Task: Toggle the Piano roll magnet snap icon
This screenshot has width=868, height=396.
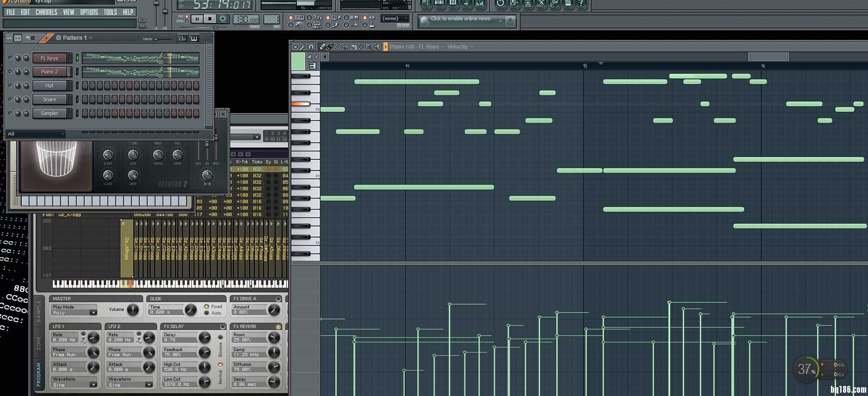Action: point(311,47)
